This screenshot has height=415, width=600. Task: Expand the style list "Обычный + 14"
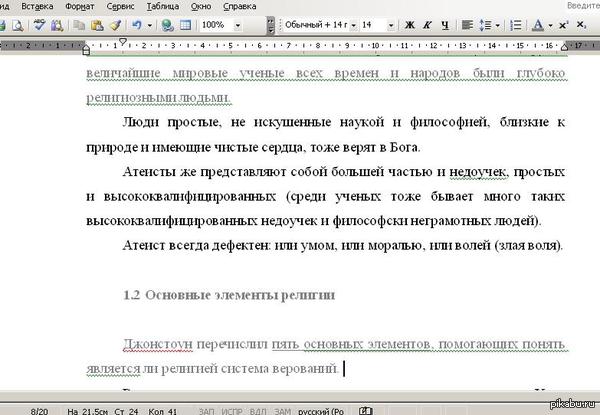click(x=352, y=24)
